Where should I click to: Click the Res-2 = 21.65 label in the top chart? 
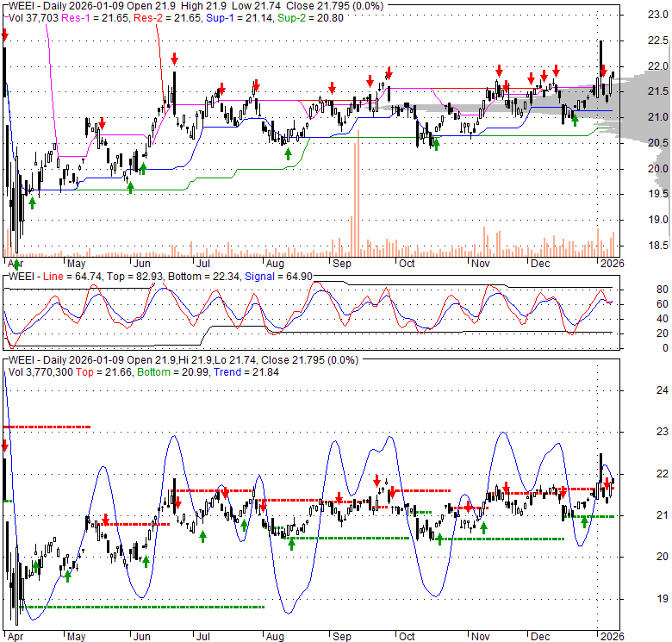[x=159, y=17]
